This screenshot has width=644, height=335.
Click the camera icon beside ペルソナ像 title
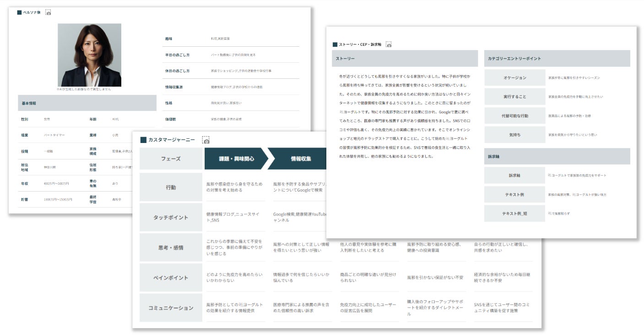pos(48,12)
